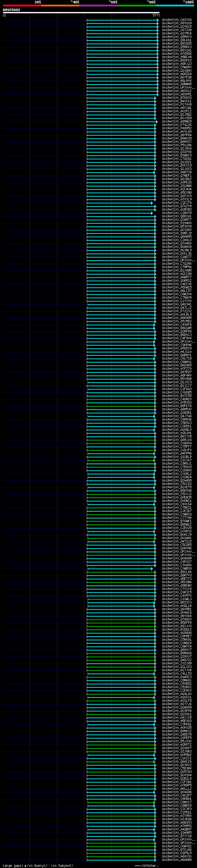Click the cyan ~100% identity legend segment
Image resolution: width=197 pixels, height=868 pixels.
tap(175, 6)
